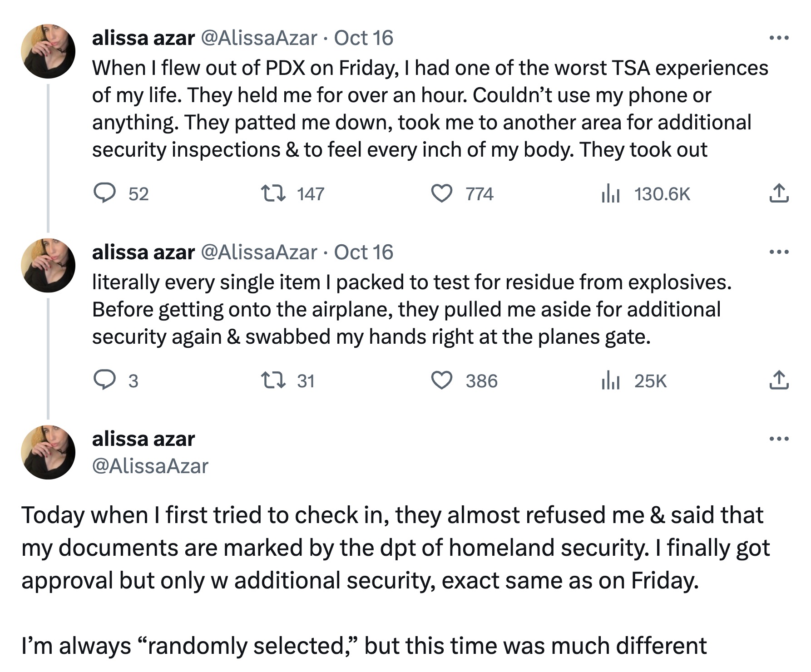
Task: View analytics showing 130.6K views
Action: click(x=611, y=194)
